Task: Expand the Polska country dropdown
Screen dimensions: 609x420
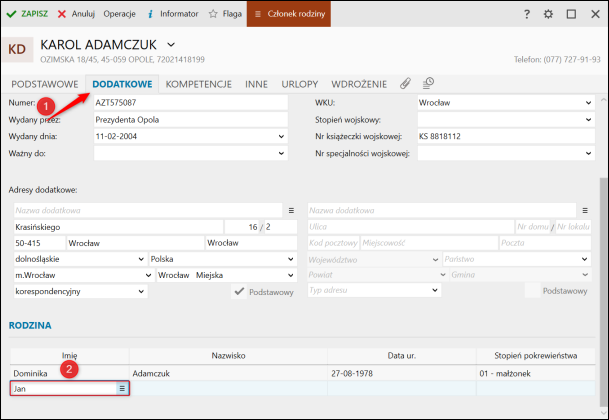Action: [x=291, y=259]
